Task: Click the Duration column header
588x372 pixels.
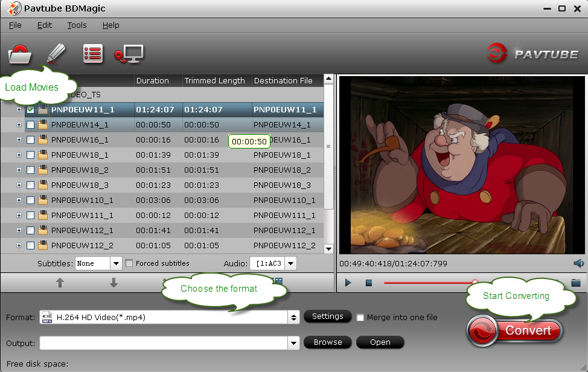Action: point(158,81)
